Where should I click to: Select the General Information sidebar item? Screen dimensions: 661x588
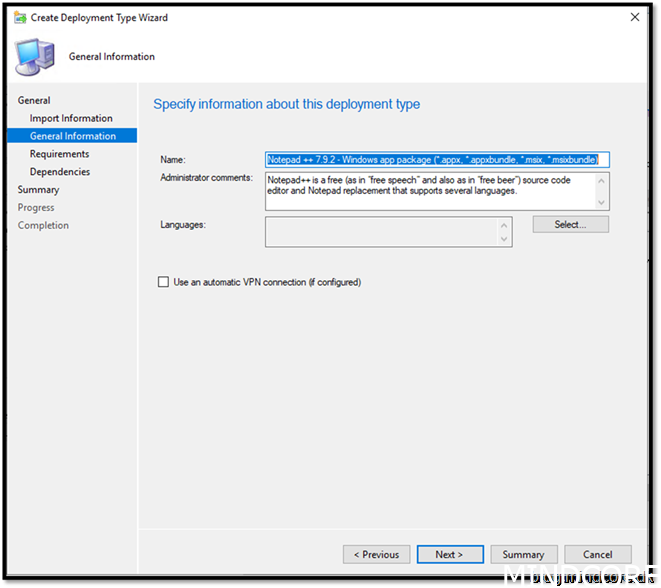tap(73, 136)
